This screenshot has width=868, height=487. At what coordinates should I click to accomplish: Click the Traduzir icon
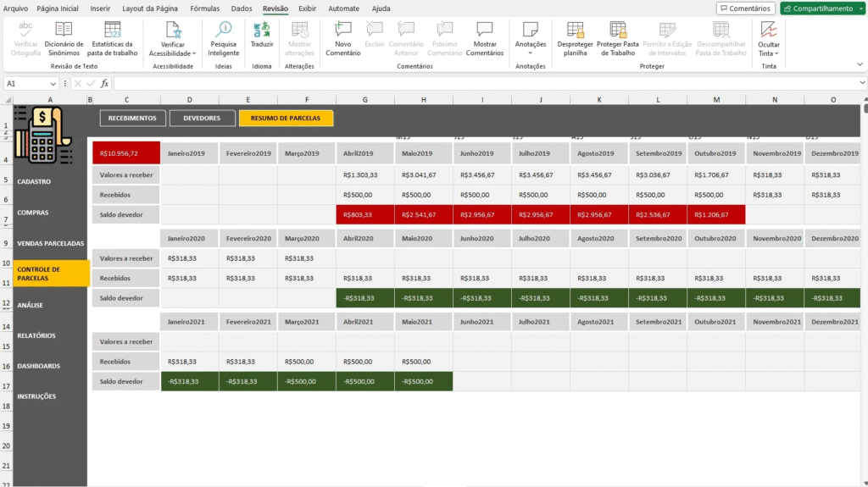[x=262, y=30]
